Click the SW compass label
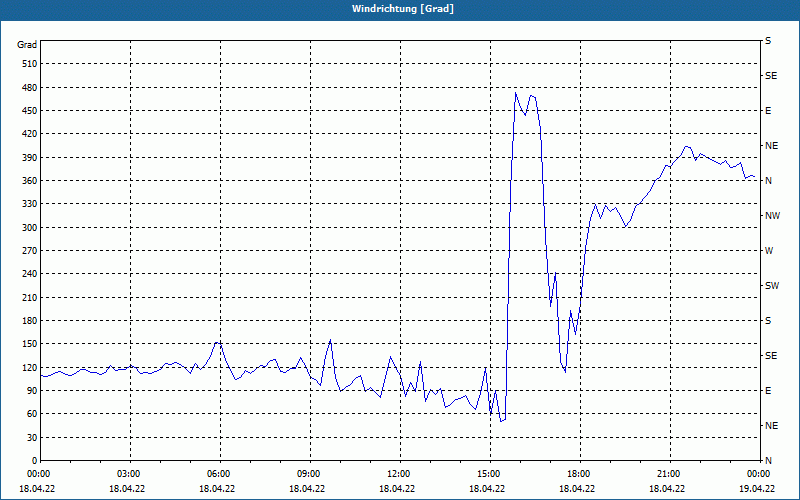 click(x=772, y=286)
